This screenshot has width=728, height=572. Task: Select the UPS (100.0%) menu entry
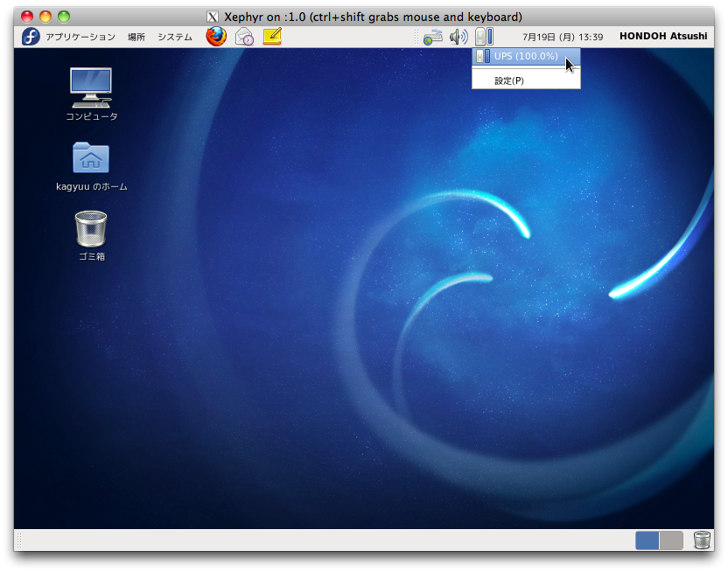(525, 57)
